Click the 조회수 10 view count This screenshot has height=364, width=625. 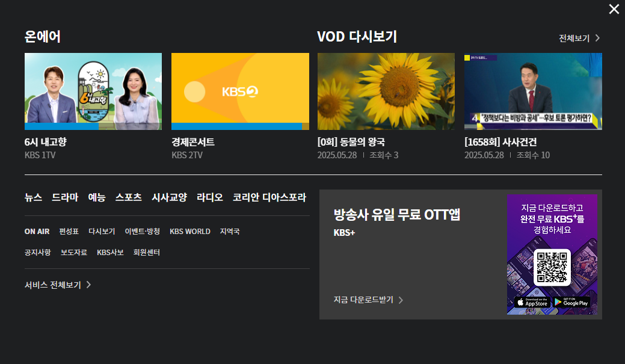[x=533, y=155]
